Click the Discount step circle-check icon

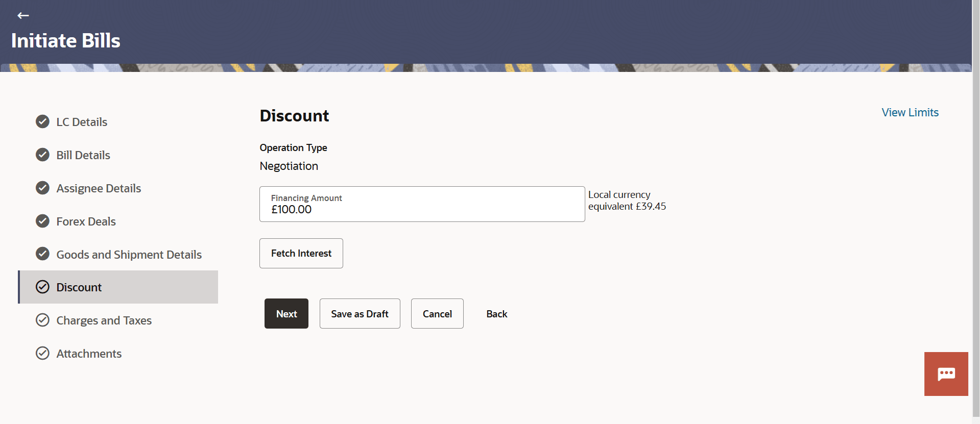[x=42, y=287]
